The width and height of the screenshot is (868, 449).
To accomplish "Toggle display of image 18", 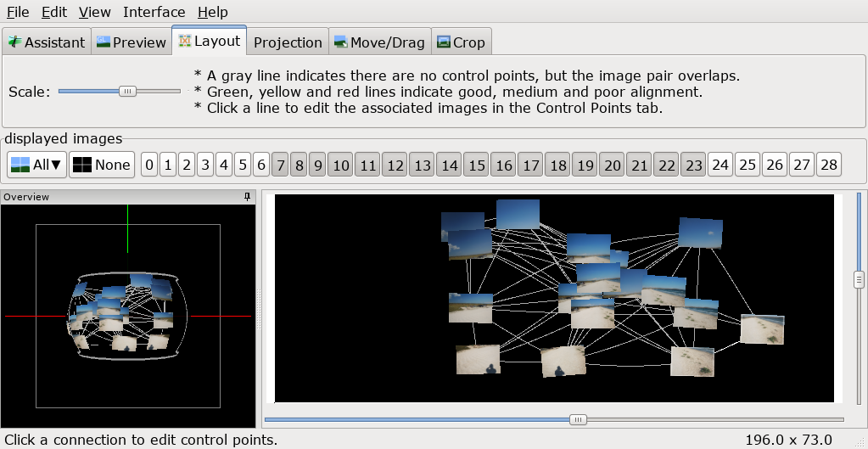I will click(557, 165).
